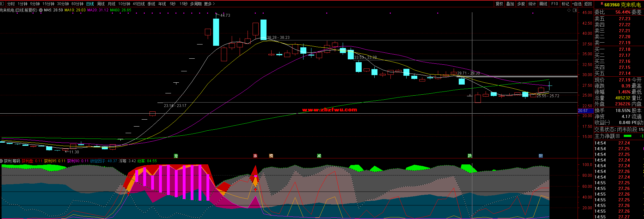
Task: Click the 画线 drawing button
Action: (543, 4)
